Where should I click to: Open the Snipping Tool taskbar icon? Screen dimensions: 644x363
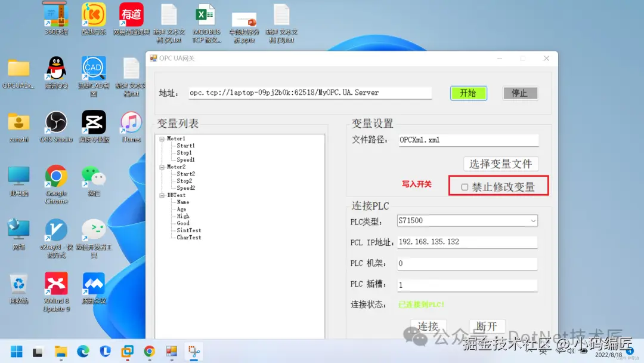[x=194, y=352]
